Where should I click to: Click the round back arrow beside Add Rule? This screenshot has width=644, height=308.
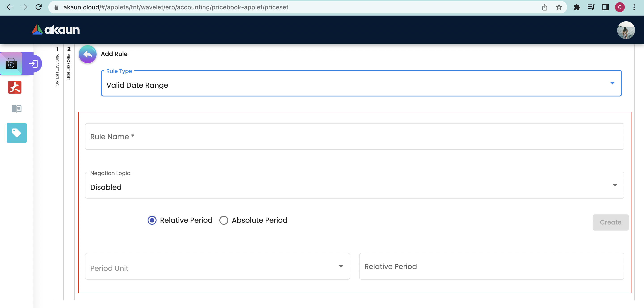[x=87, y=54]
